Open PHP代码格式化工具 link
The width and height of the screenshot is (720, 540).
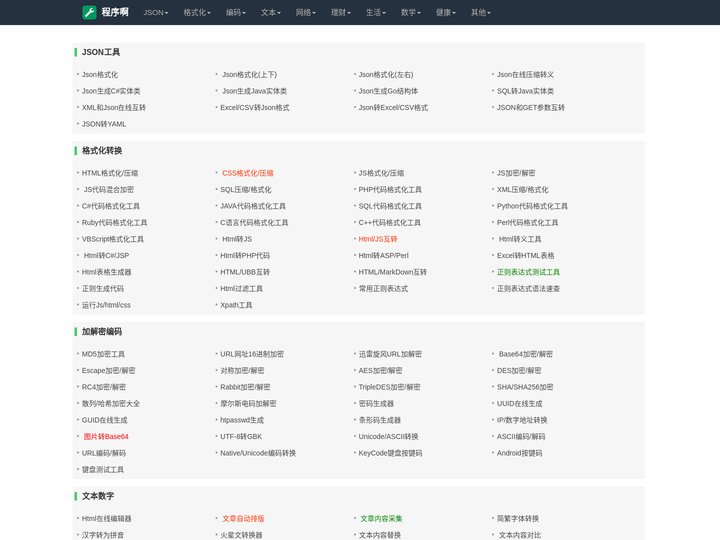[390, 190]
